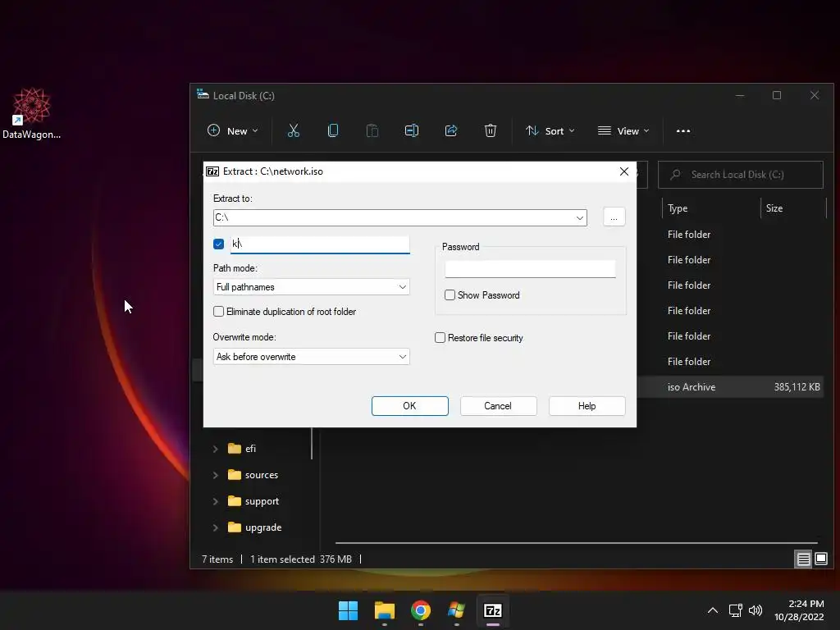The height and width of the screenshot is (630, 840).
Task: Open the Windows flag app on taskbar
Action: 456,610
